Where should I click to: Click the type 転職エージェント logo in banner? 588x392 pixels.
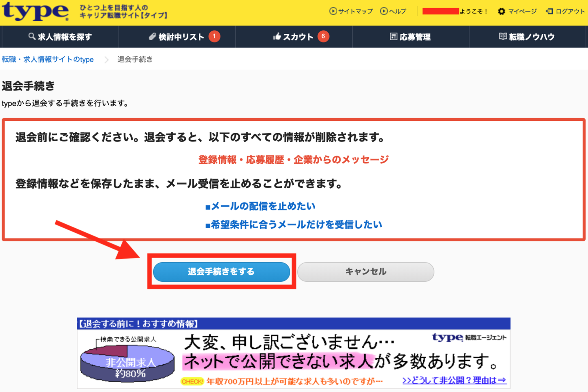[469, 337]
